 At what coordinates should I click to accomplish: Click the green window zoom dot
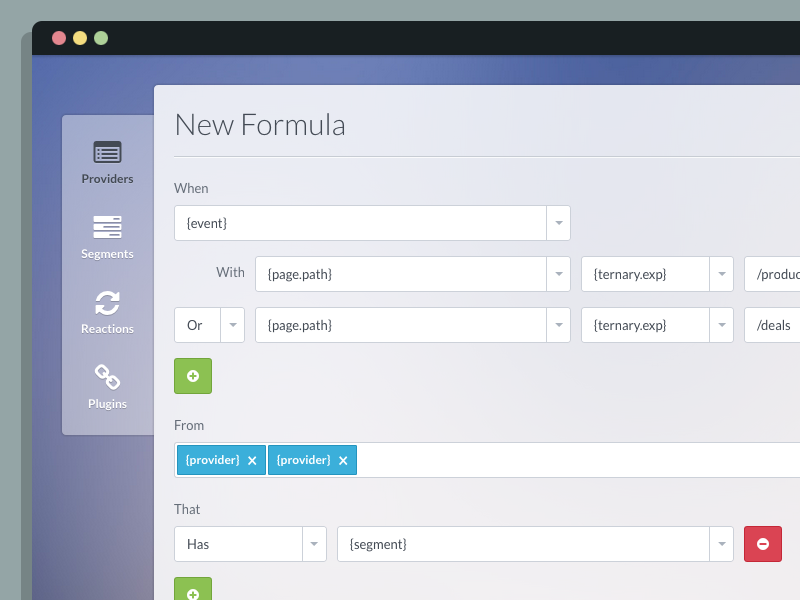point(101,38)
